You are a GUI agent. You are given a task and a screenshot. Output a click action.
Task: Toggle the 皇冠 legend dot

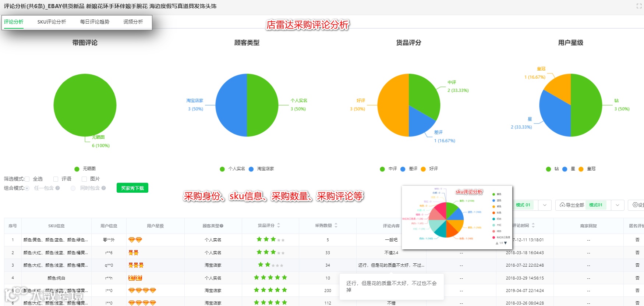[581, 169]
